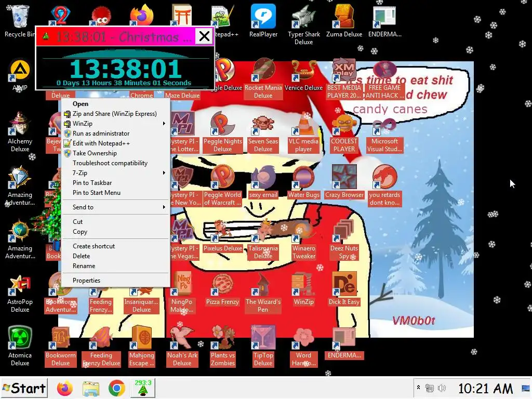This screenshot has width=532, height=399.
Task: Open the Talismania Deluxe shortcut
Action: (x=263, y=239)
